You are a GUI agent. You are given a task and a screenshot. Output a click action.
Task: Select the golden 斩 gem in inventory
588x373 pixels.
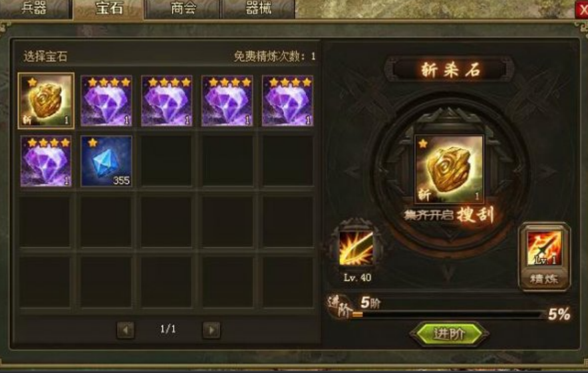[x=46, y=101]
